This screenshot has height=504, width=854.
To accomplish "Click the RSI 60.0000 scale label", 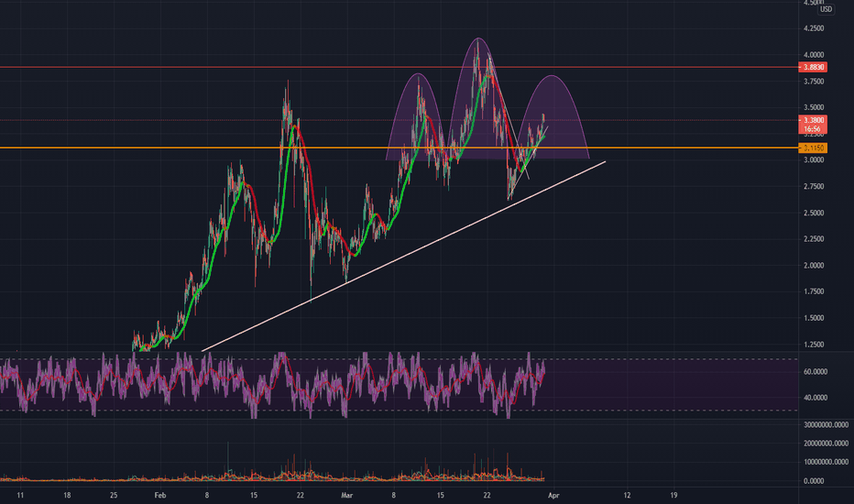I will coord(816,372).
